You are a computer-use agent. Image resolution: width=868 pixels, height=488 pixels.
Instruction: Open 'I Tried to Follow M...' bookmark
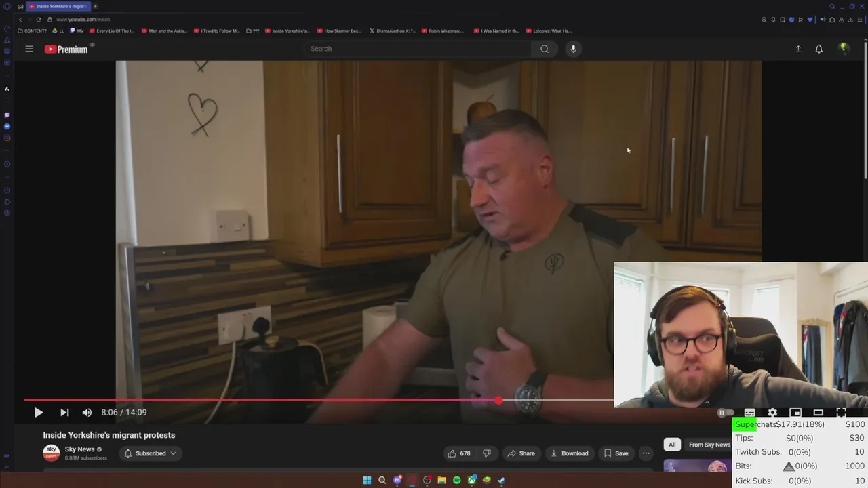coord(216,30)
